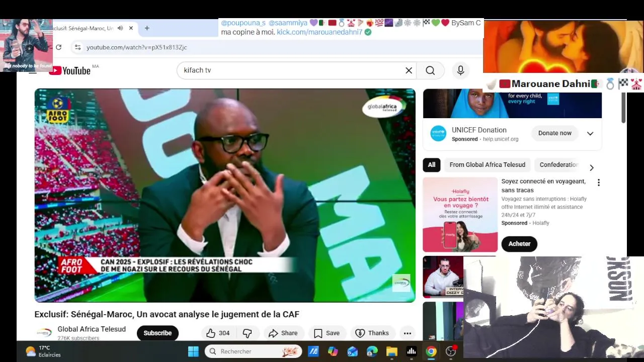Send Thanks to the creator

tap(372, 333)
